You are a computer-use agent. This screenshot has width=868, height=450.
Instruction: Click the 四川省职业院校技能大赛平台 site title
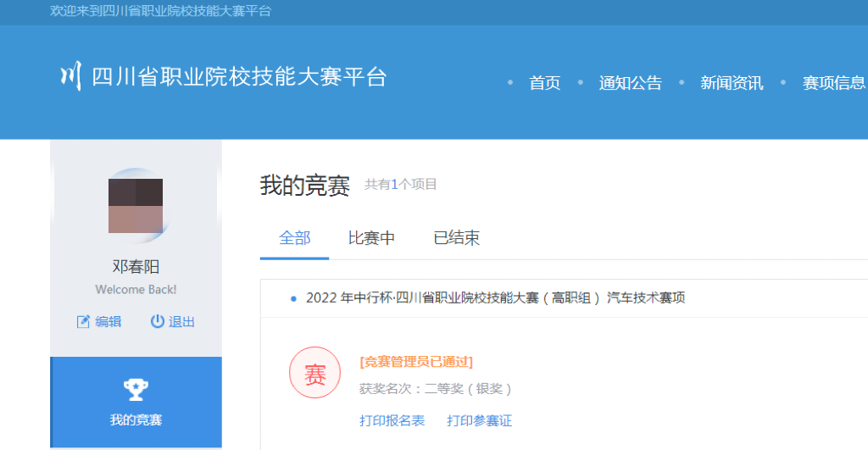[239, 77]
